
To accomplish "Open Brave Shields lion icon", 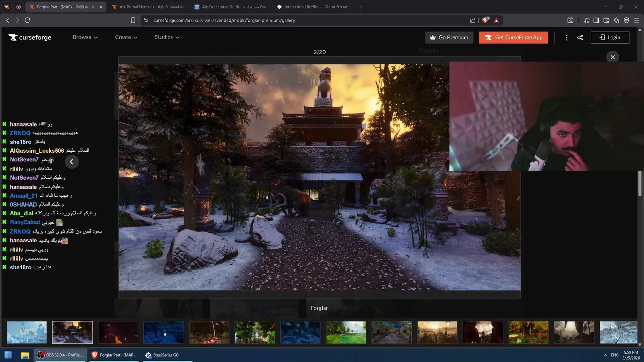I will coord(485,20).
